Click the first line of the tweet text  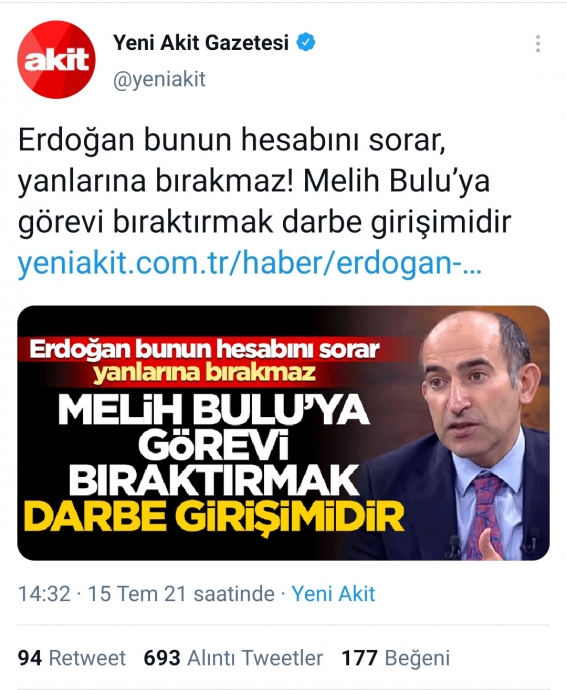pyautogui.click(x=232, y=141)
